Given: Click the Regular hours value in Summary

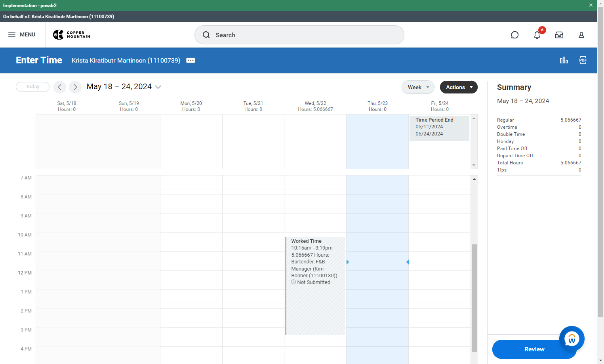Looking at the screenshot, I should click(571, 120).
